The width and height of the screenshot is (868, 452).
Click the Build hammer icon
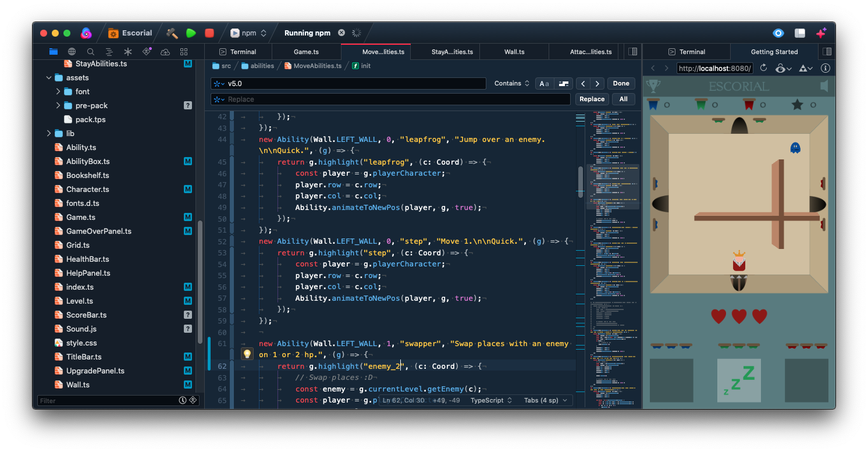[x=172, y=33]
